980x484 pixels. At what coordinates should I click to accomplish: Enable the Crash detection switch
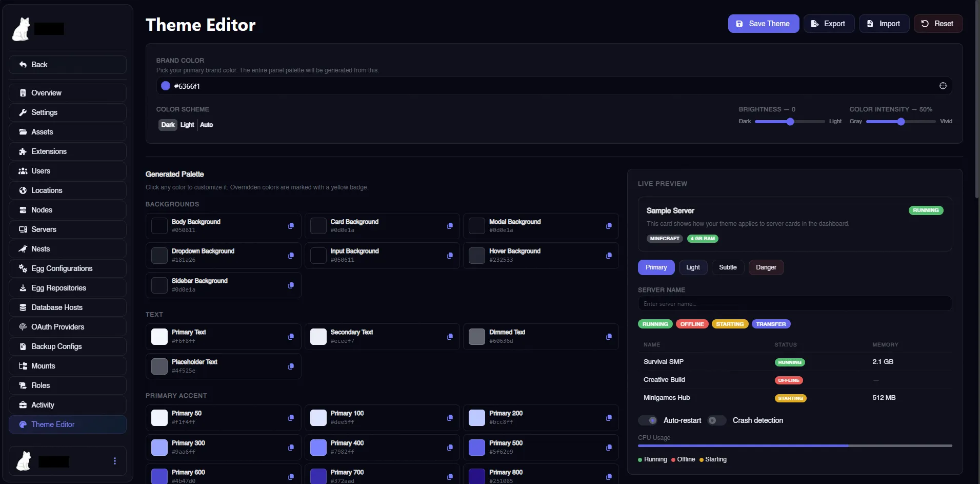click(716, 420)
